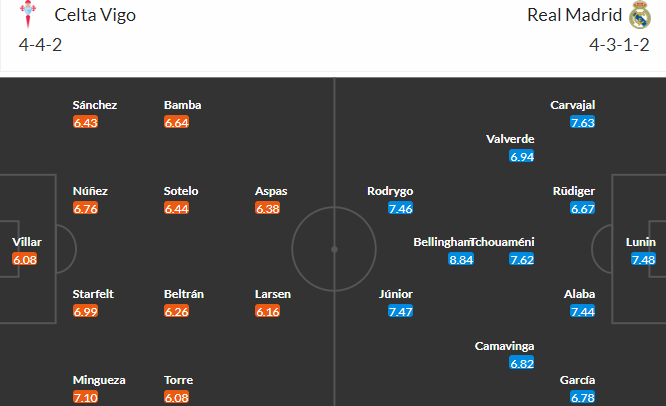The height and width of the screenshot is (406, 666).
Task: Open player Rodrygo on the pitch
Action: (390, 191)
